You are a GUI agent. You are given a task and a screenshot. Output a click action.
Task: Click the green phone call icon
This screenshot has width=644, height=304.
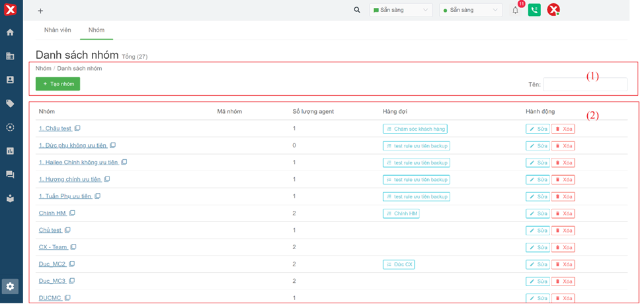point(534,10)
